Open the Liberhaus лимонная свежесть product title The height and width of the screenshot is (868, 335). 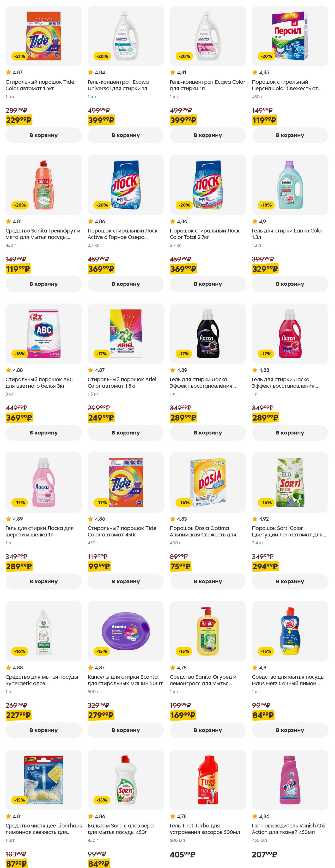43,829
